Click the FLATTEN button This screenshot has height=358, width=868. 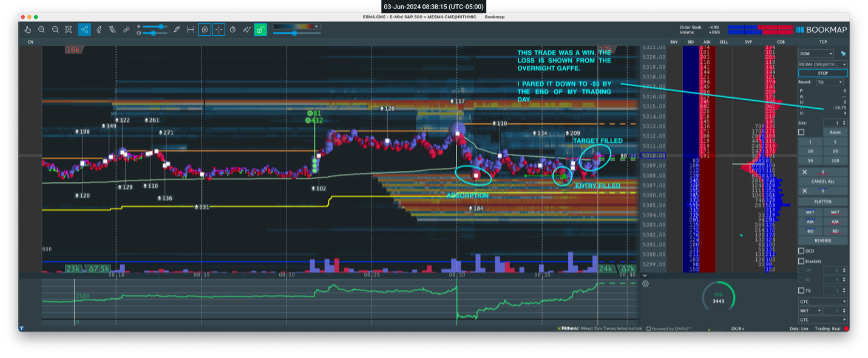coord(822,201)
